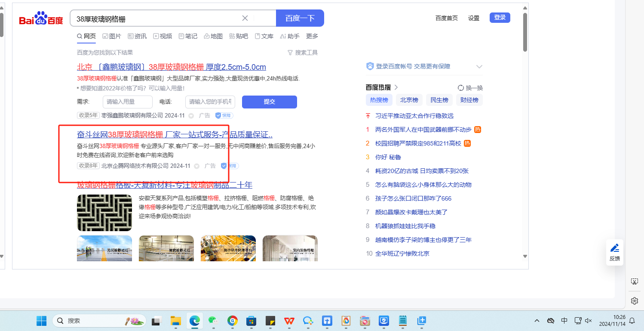The image size is (644, 331).
Task: Open the 反馈 feedback pencil icon
Action: point(615,248)
